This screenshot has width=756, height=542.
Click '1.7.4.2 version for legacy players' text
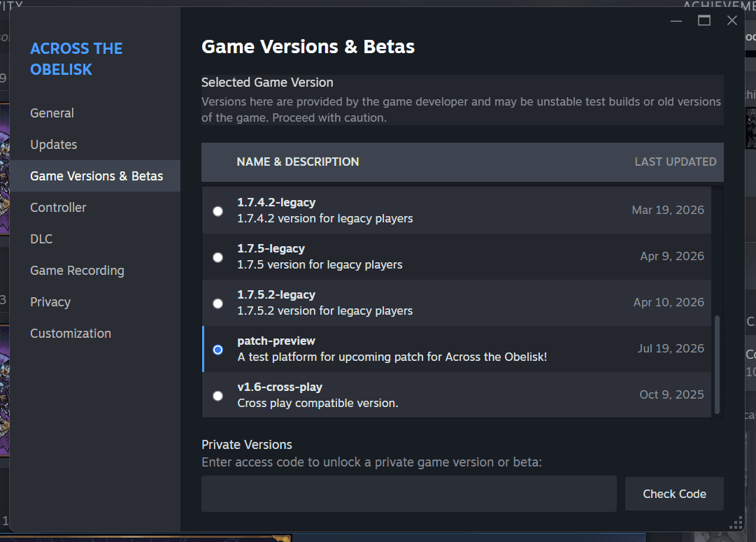[x=325, y=218]
